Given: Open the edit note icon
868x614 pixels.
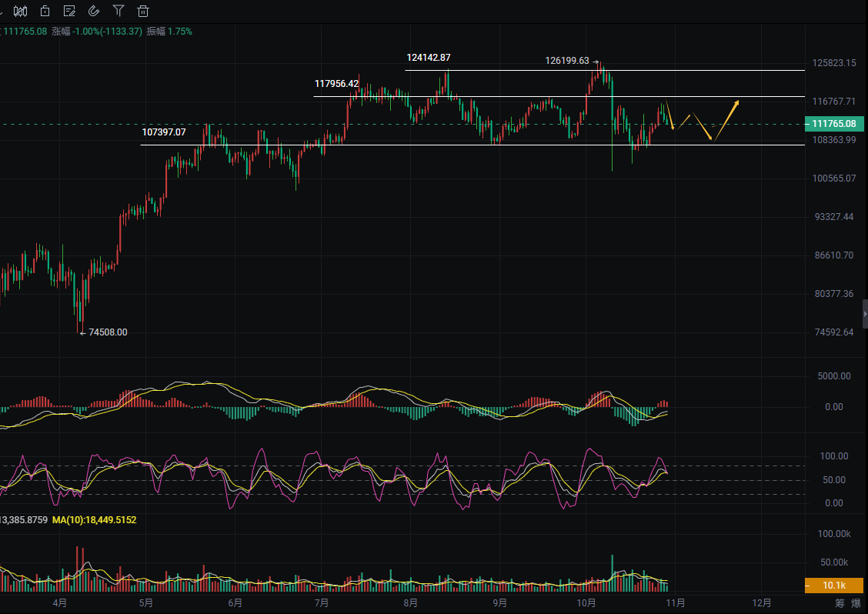Looking at the screenshot, I should pyautogui.click(x=69, y=11).
